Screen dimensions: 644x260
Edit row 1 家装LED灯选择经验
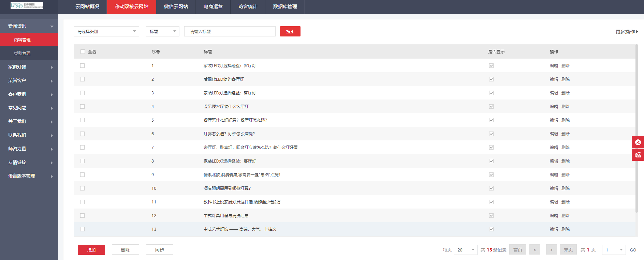pos(554,65)
